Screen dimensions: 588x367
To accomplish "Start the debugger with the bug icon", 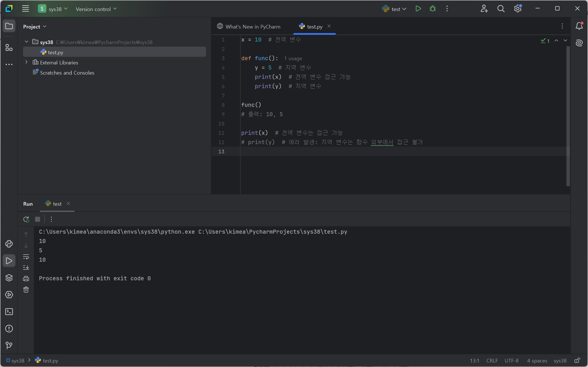I will 432,9.
